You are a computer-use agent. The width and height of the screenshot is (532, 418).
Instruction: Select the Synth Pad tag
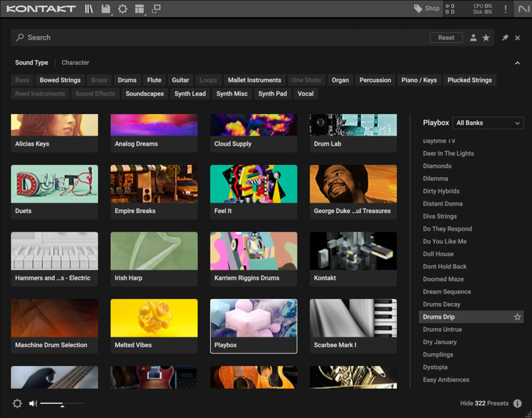click(x=272, y=94)
